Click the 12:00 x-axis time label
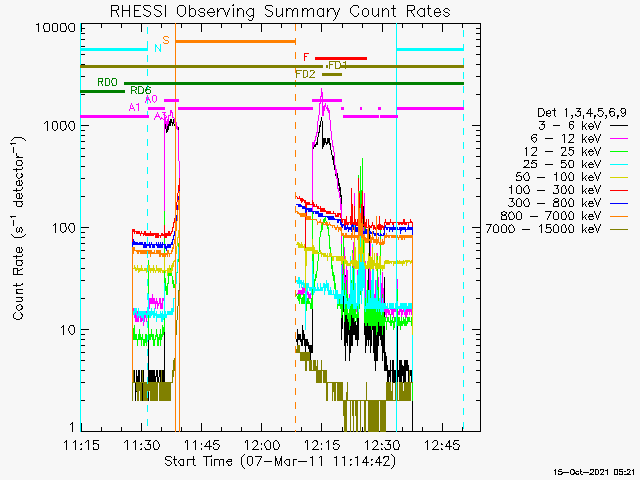The height and width of the screenshot is (480, 640). pos(262,445)
